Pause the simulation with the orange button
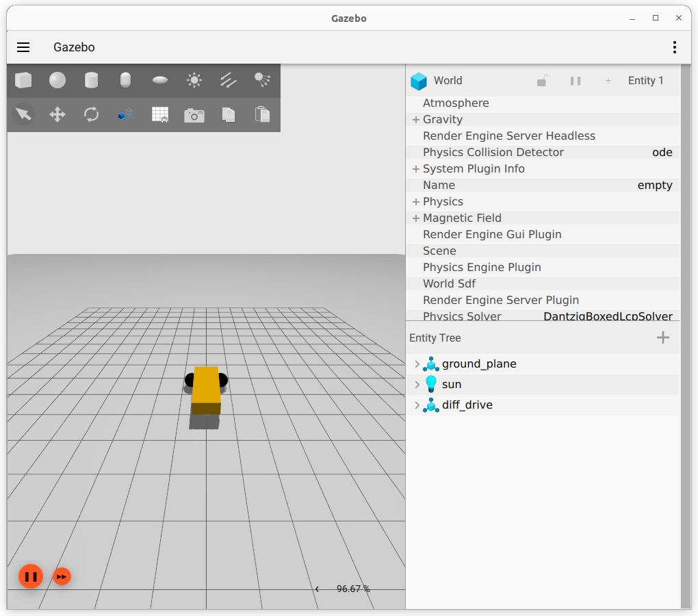698x616 pixels. (31, 576)
